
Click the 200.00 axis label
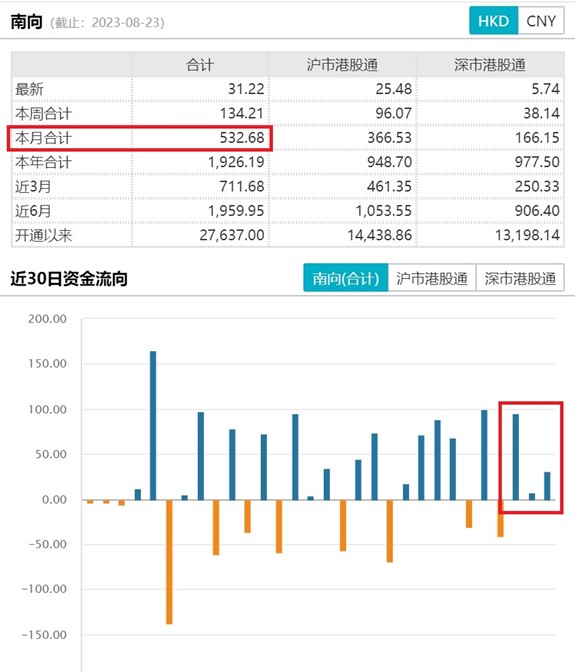pyautogui.click(x=48, y=319)
